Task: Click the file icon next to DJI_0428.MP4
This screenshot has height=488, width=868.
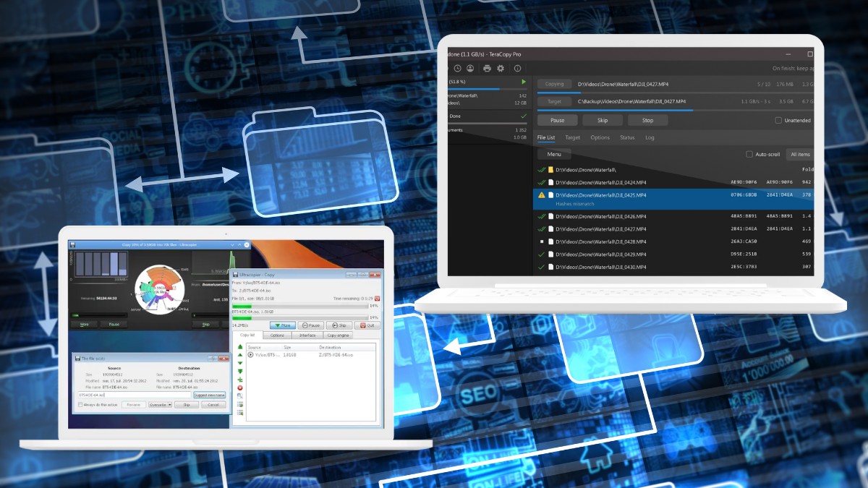Action: pyautogui.click(x=550, y=241)
